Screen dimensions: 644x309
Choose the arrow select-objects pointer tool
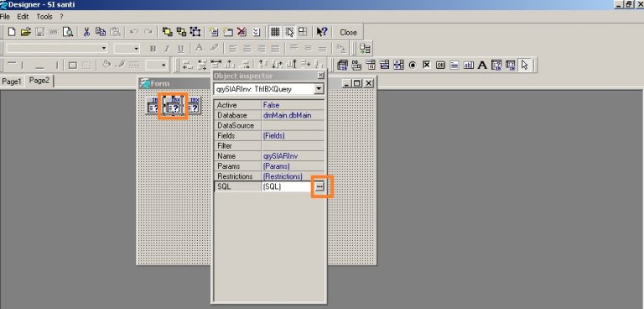(x=524, y=65)
